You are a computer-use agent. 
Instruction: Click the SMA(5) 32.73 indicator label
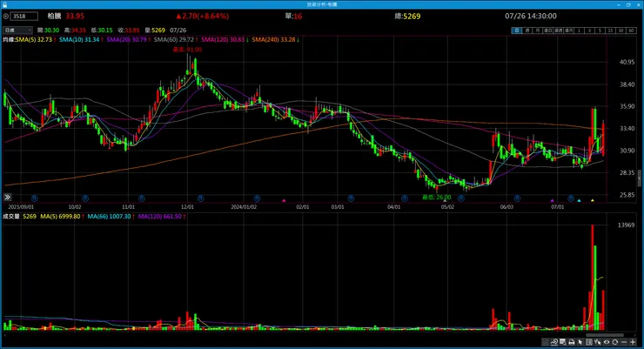click(x=34, y=39)
